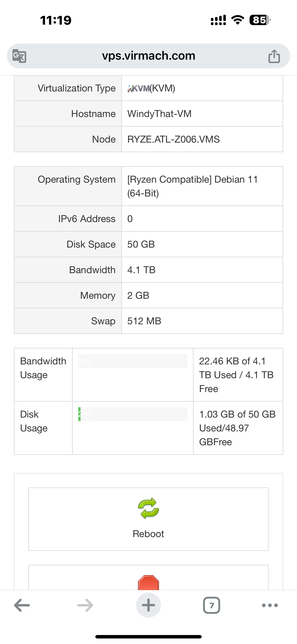Tap the forward navigation arrow
297x644 pixels.
pos(85,605)
